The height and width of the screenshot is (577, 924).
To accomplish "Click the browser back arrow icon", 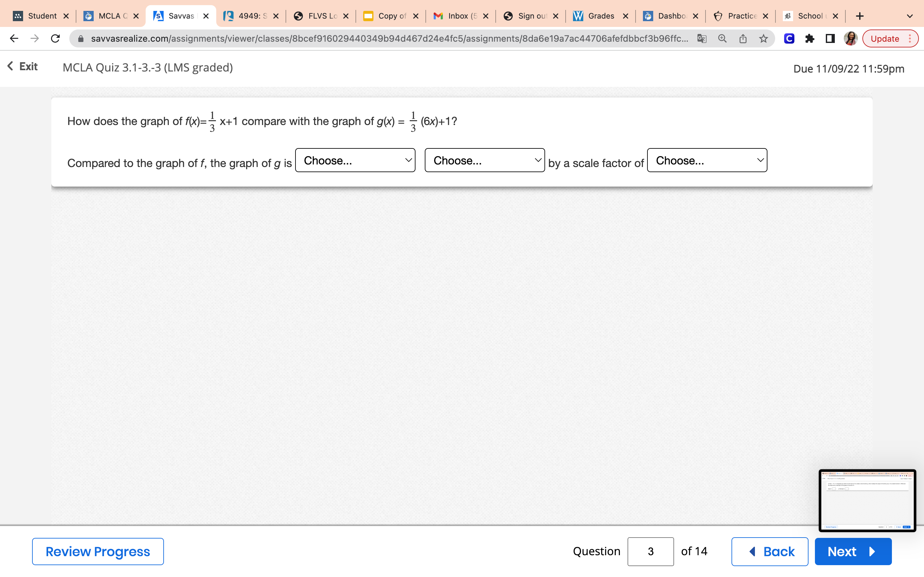I will pyautogui.click(x=14, y=38).
